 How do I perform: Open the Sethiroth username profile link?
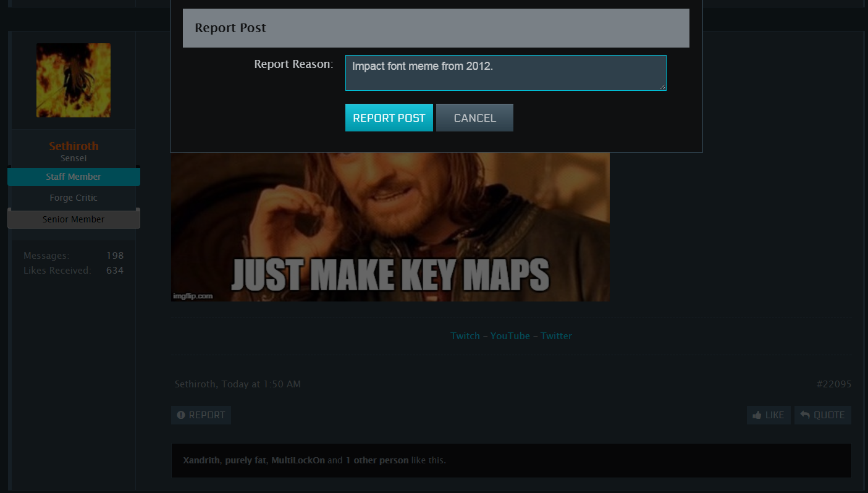click(x=74, y=146)
